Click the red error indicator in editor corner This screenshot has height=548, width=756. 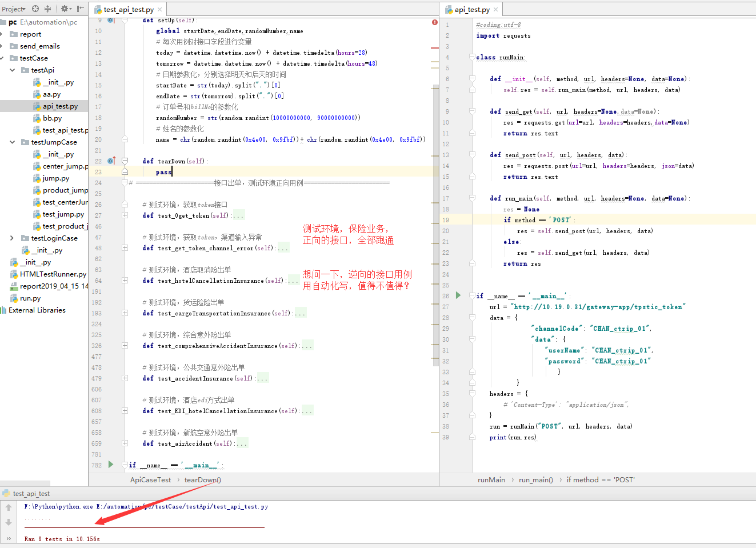click(x=435, y=22)
